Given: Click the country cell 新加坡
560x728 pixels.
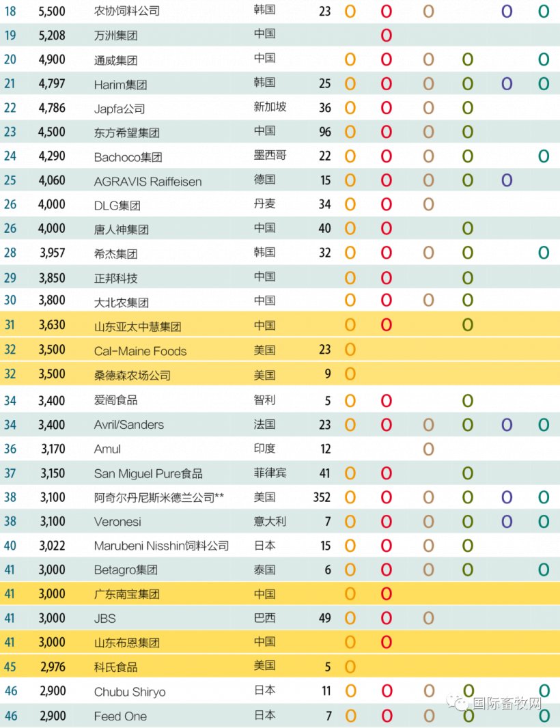Looking at the screenshot, I should [270, 107].
